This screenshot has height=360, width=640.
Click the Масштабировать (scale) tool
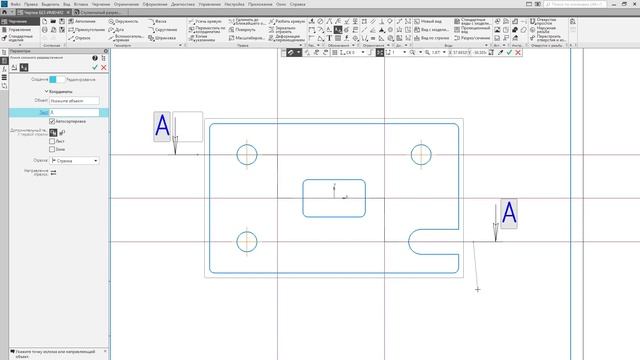[246, 38]
